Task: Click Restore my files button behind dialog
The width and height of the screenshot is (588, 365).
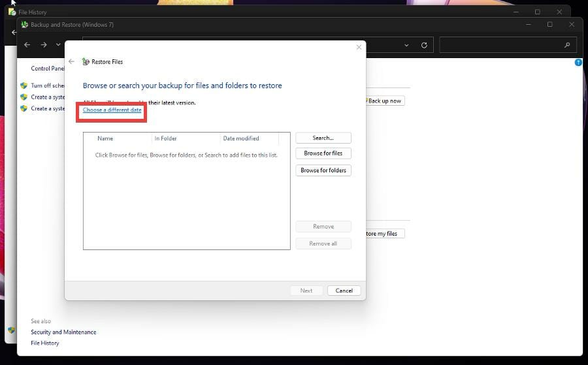Action: point(384,234)
